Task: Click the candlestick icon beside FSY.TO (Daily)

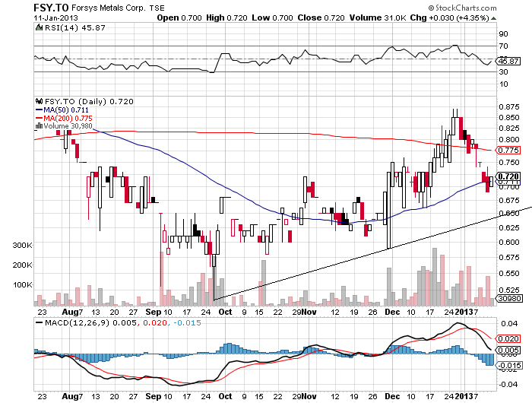Action: 39,101
